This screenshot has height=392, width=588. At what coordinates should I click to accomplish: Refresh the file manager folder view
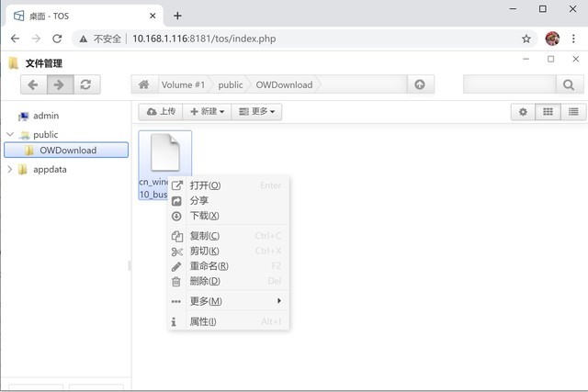pos(86,84)
